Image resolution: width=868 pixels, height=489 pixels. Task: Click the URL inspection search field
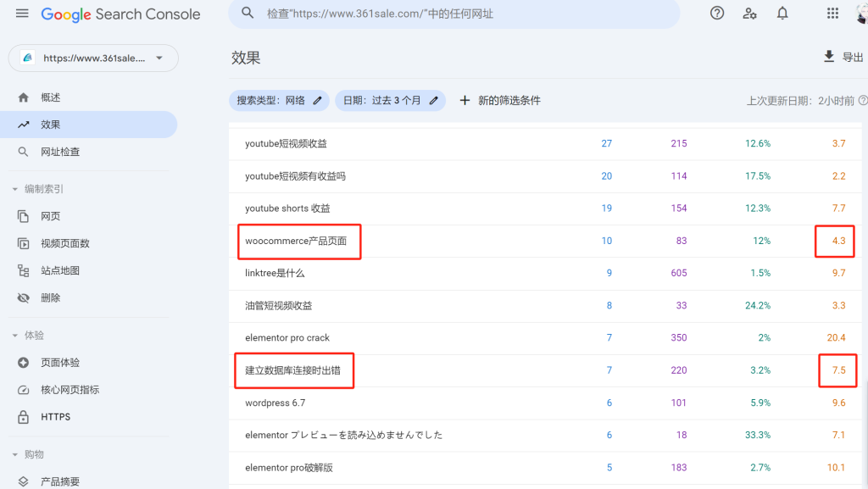pyautogui.click(x=458, y=14)
